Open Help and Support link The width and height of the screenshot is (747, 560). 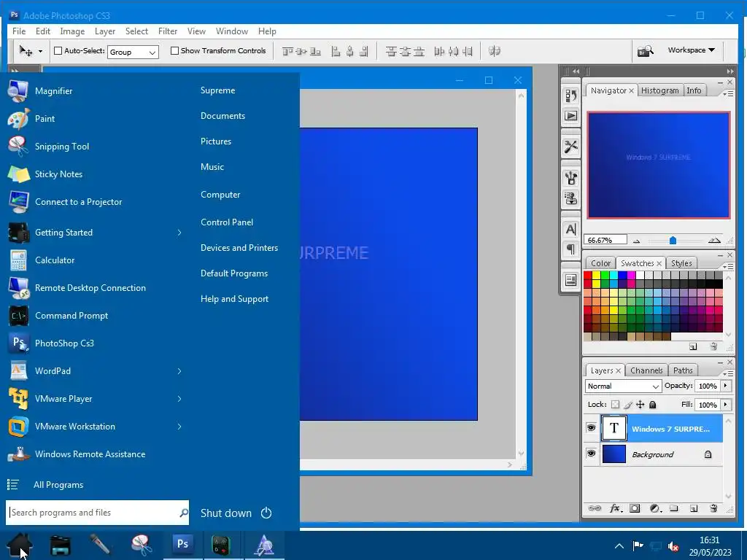point(234,299)
